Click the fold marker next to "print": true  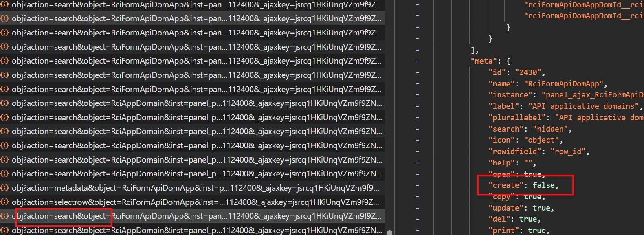click(418, 231)
